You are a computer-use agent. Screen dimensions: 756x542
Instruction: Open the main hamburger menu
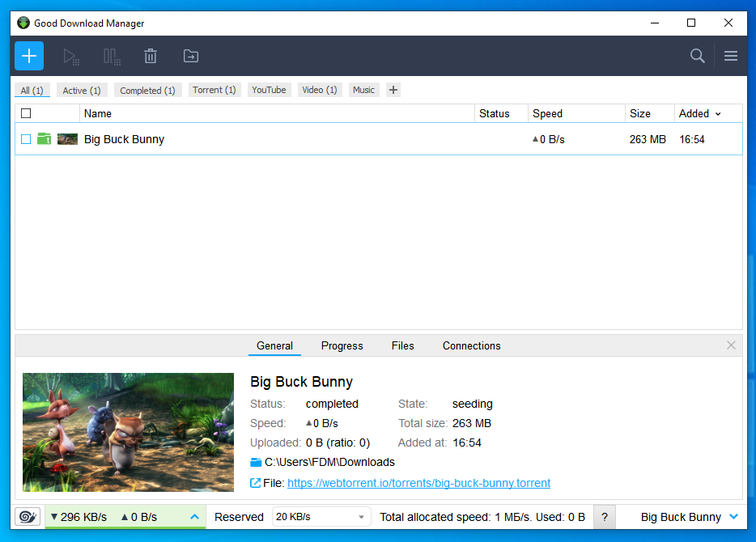point(730,56)
